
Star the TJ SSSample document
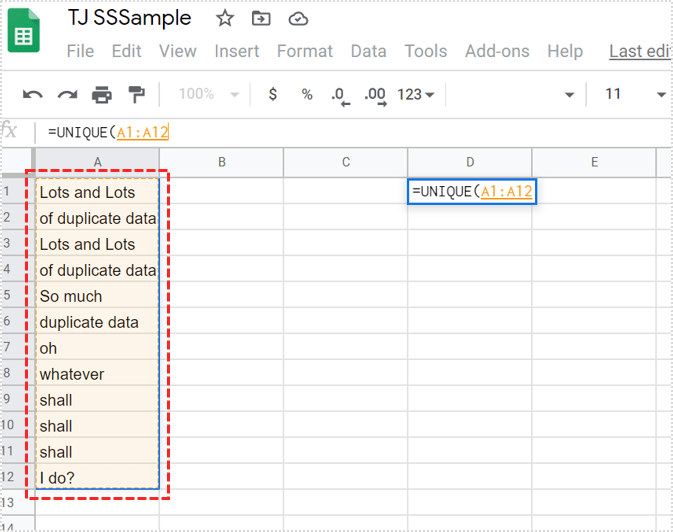225,19
